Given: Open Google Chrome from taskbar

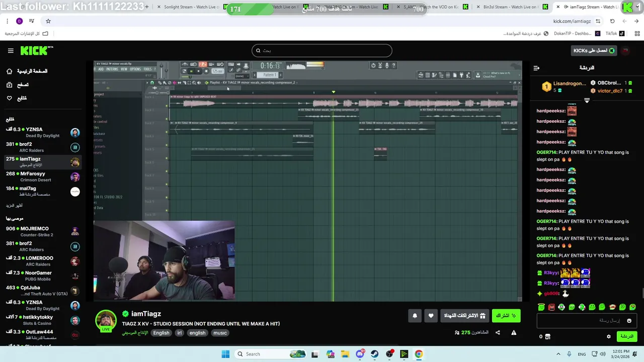Looking at the screenshot, I should [419, 354].
